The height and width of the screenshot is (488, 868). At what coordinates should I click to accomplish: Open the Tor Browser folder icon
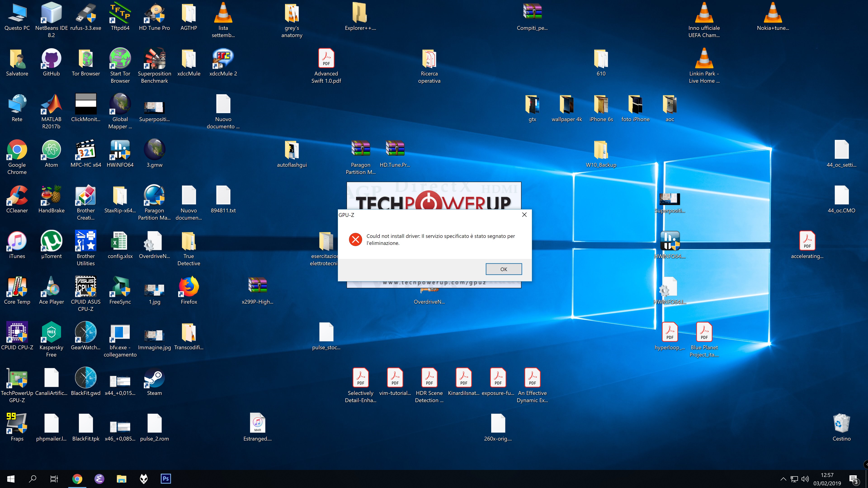coord(86,59)
